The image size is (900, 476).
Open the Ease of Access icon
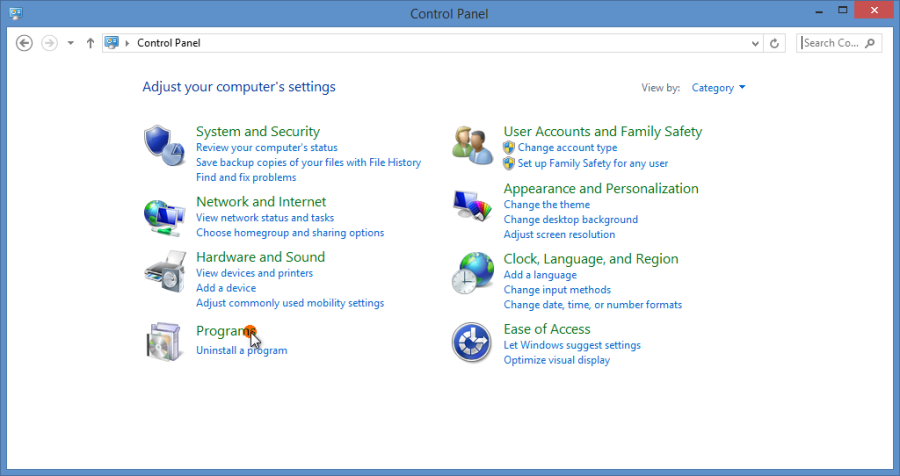(471, 342)
